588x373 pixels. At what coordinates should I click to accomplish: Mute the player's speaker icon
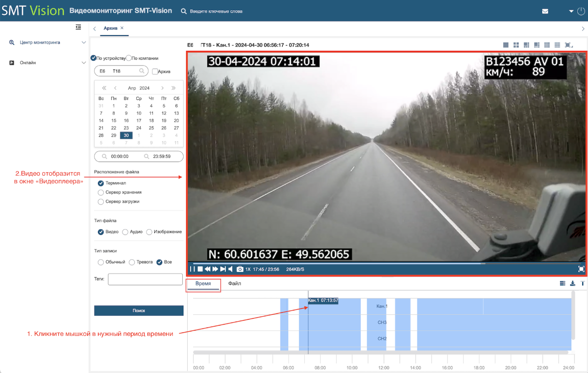[231, 269]
